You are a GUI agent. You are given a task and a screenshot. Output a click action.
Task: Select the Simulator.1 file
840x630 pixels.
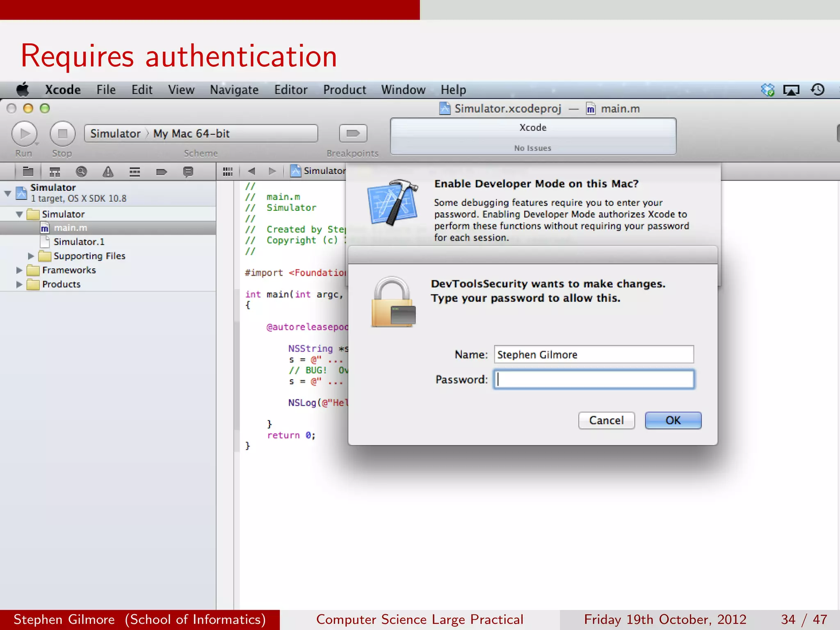(x=108, y=242)
